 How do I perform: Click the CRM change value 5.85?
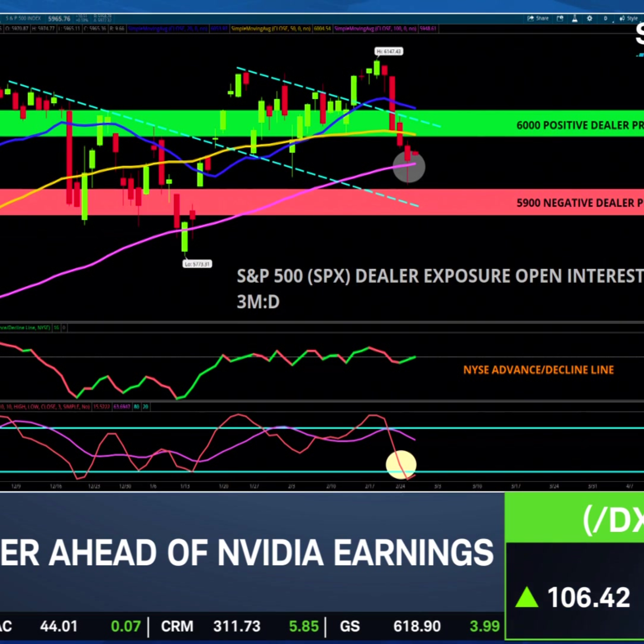(x=304, y=626)
